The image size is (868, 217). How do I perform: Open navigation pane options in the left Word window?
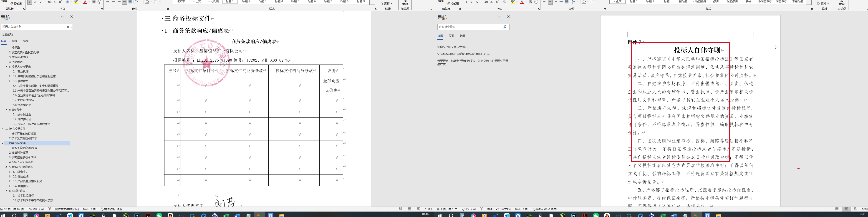(62, 17)
